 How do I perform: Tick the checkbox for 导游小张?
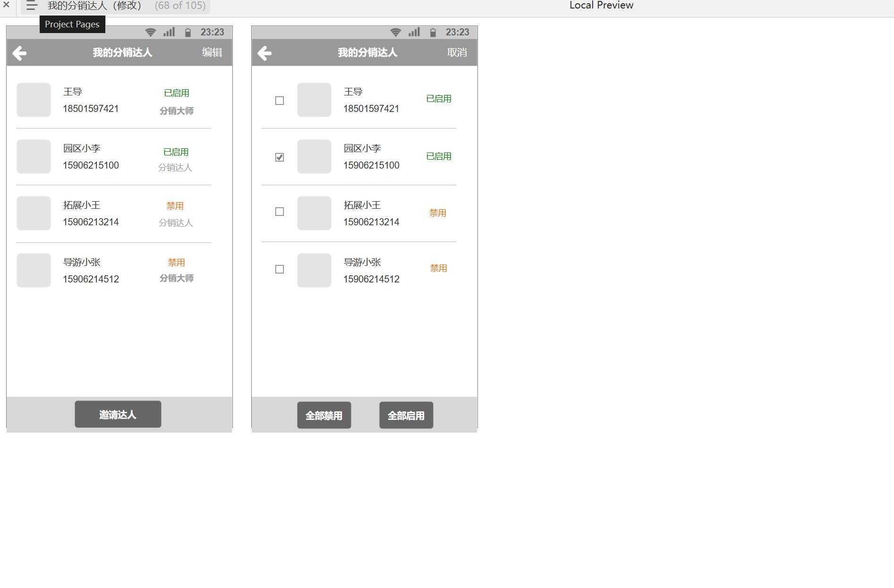pyautogui.click(x=280, y=269)
